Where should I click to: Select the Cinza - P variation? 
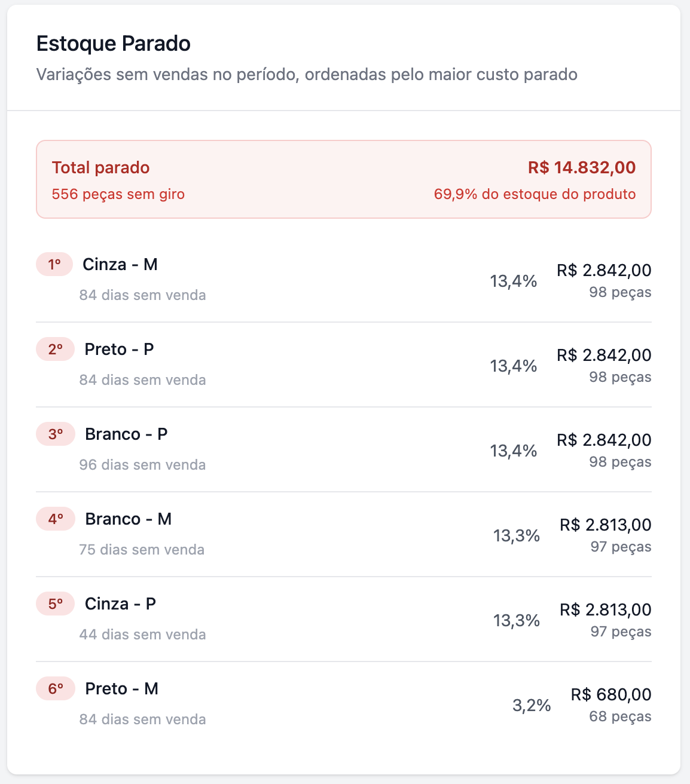point(120,604)
